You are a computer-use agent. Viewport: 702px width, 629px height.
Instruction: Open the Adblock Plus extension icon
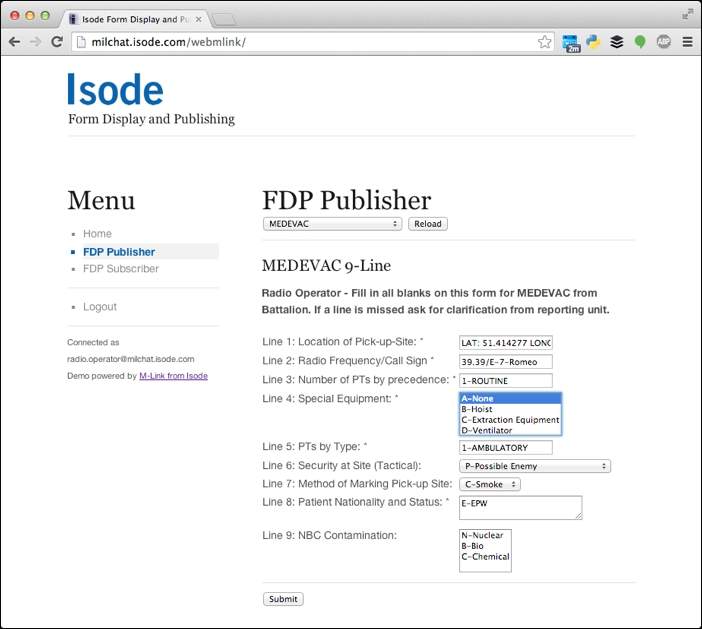(663, 42)
